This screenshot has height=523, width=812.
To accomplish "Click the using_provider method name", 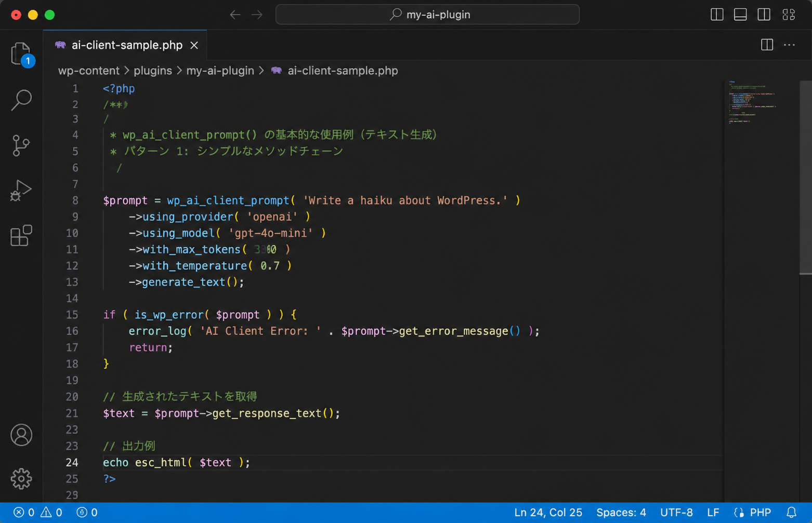I will click(x=188, y=217).
